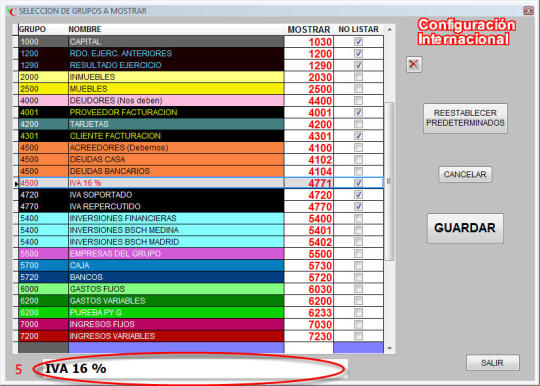Toggle NO LISTAR for RESULTADO EJERCICIO

click(358, 65)
